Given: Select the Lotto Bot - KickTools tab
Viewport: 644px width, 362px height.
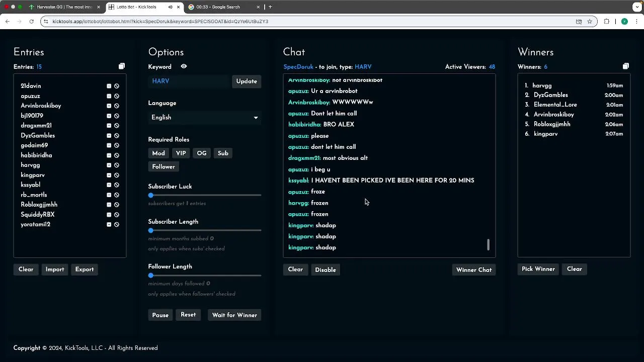Looking at the screenshot, I should (143, 7).
